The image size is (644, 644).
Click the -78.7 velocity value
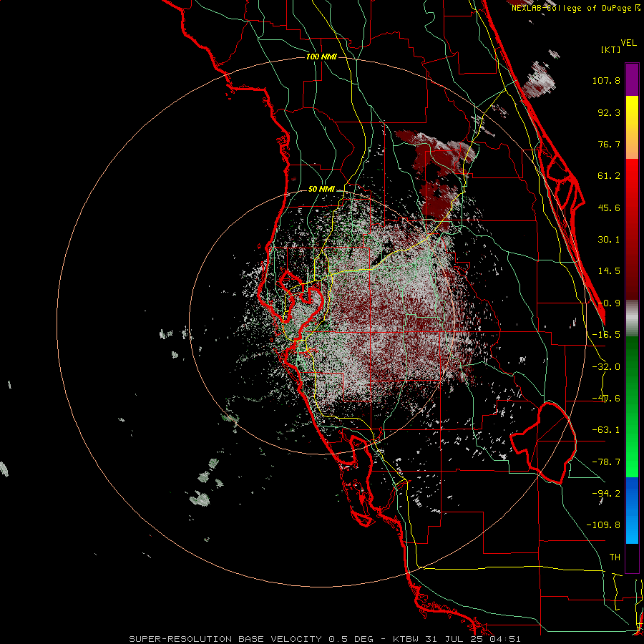(606, 462)
